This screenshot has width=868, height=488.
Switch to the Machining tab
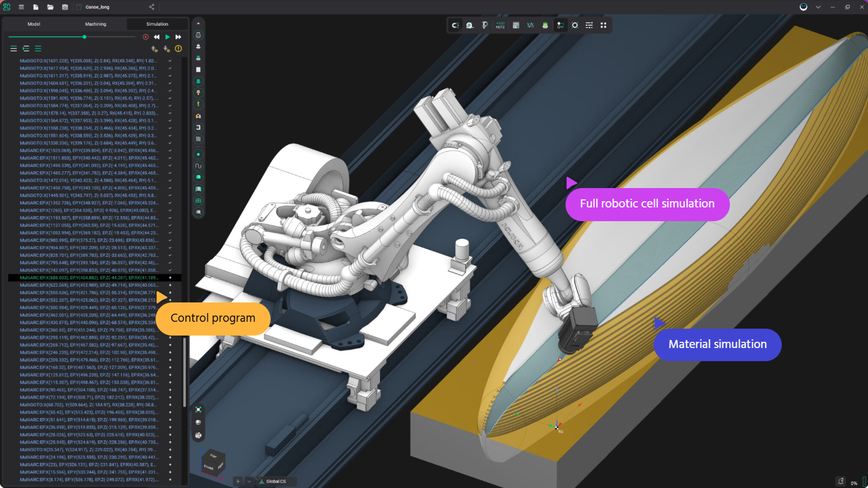click(x=96, y=24)
